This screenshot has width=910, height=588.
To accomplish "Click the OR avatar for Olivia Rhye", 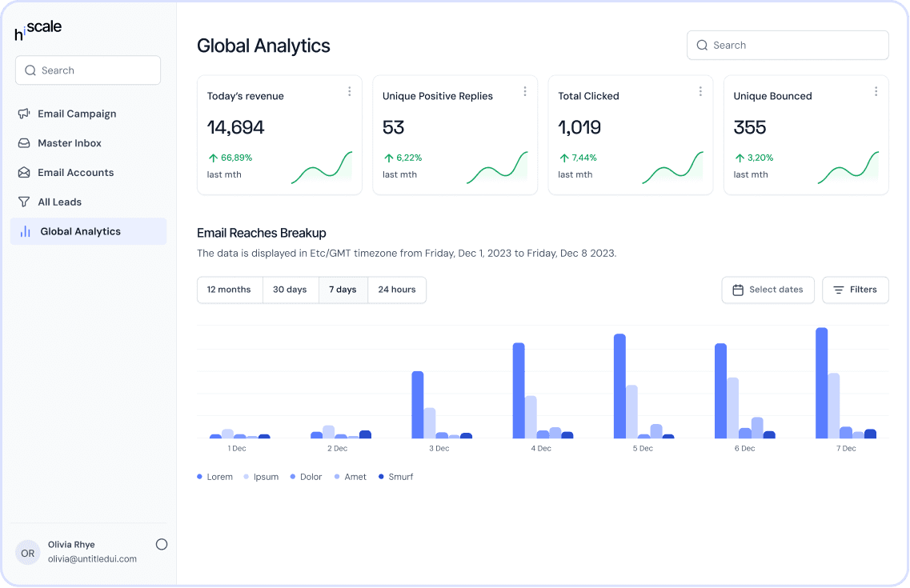I will pyautogui.click(x=27, y=554).
